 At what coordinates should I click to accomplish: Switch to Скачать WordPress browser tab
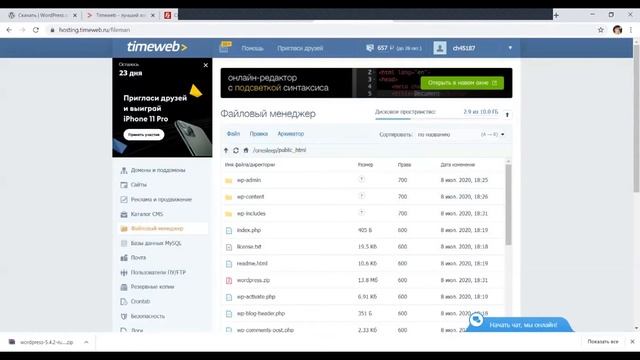(41, 15)
